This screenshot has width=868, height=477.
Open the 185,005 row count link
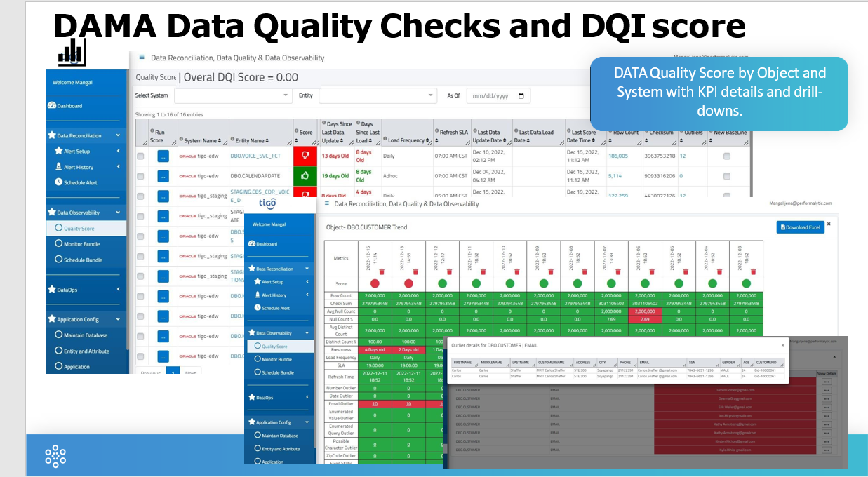[x=617, y=156]
